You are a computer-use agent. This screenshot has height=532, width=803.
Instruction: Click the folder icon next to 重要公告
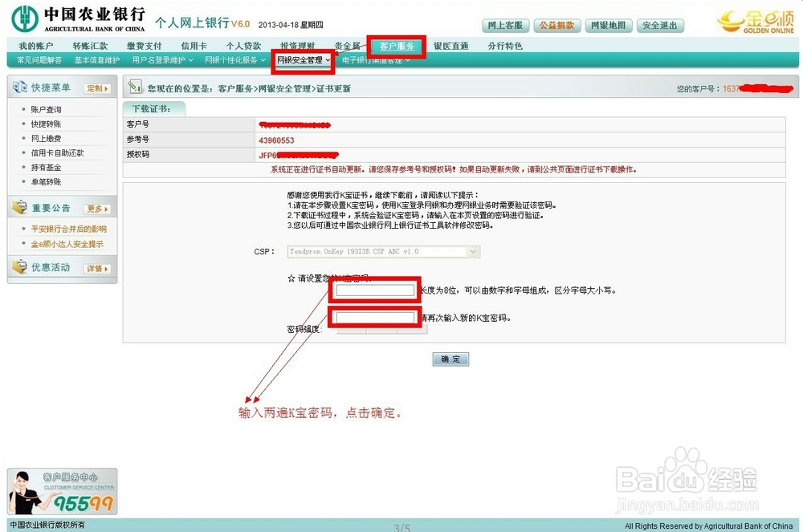point(19,206)
